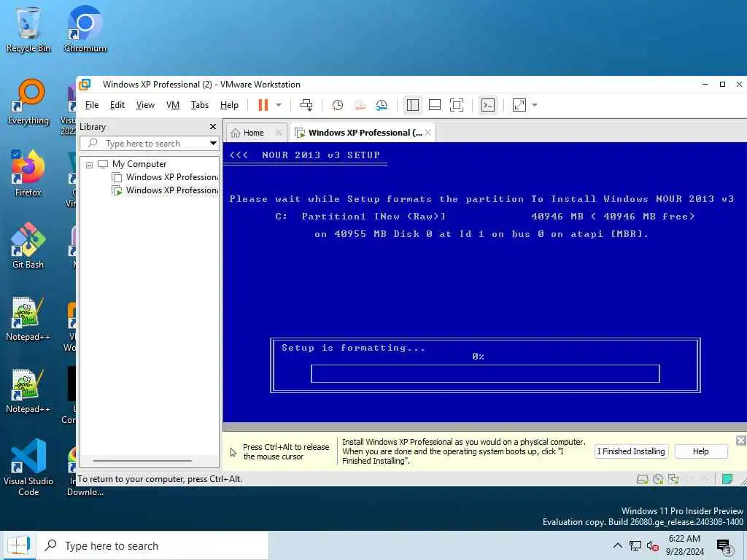Open Everything desktop shortcut
This screenshot has height=560, width=747.
click(28, 102)
